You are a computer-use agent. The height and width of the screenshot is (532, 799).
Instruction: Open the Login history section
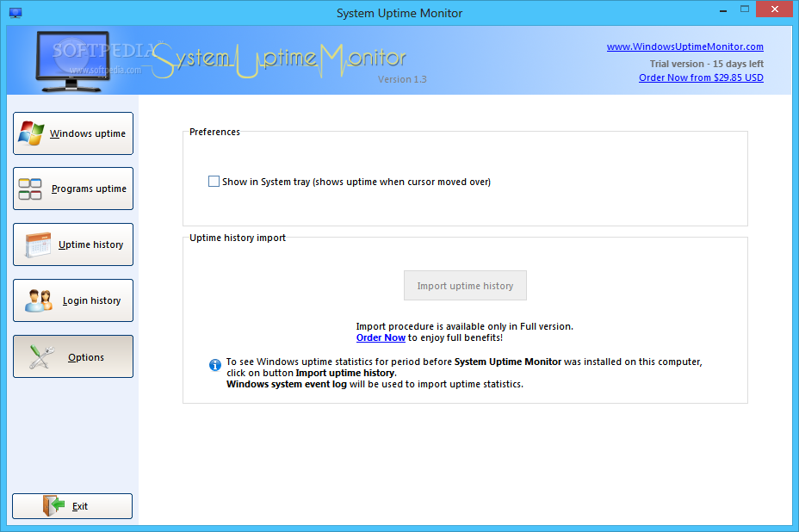[73, 300]
